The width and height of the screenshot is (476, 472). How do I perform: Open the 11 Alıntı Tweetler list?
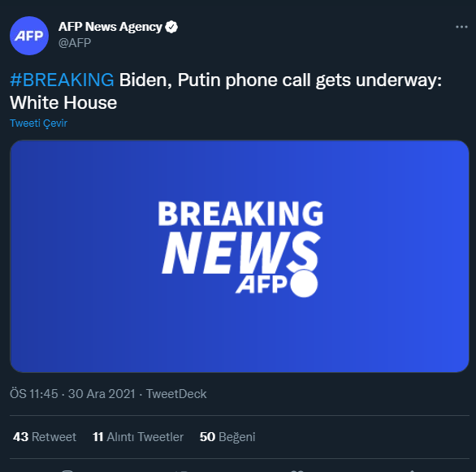(x=138, y=437)
